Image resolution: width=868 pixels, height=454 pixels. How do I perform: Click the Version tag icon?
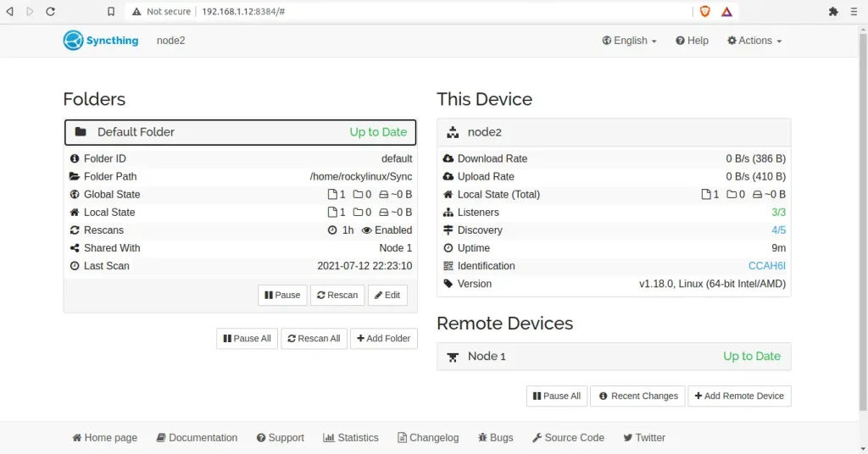[448, 284]
